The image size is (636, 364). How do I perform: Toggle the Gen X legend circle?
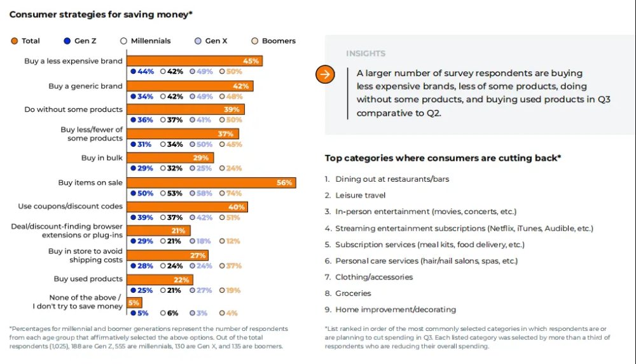(198, 41)
